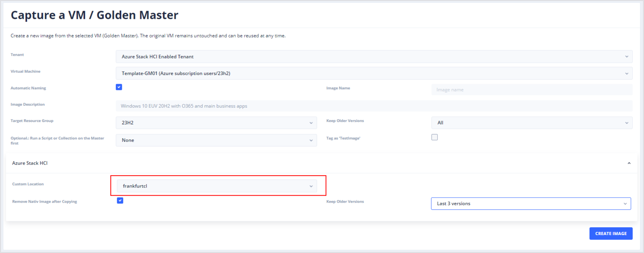Enable the Automatic Naming checkbox
The width and height of the screenshot is (644, 253).
pyautogui.click(x=119, y=87)
